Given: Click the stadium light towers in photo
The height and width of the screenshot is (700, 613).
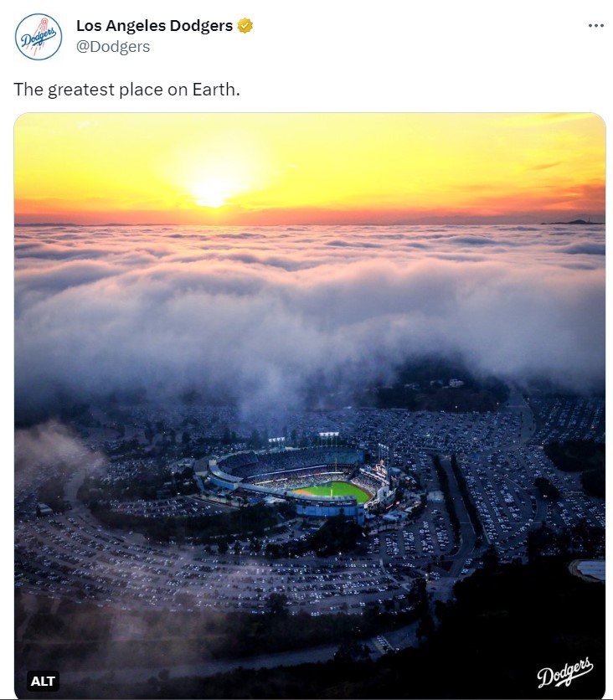Looking at the screenshot, I should [328, 438].
